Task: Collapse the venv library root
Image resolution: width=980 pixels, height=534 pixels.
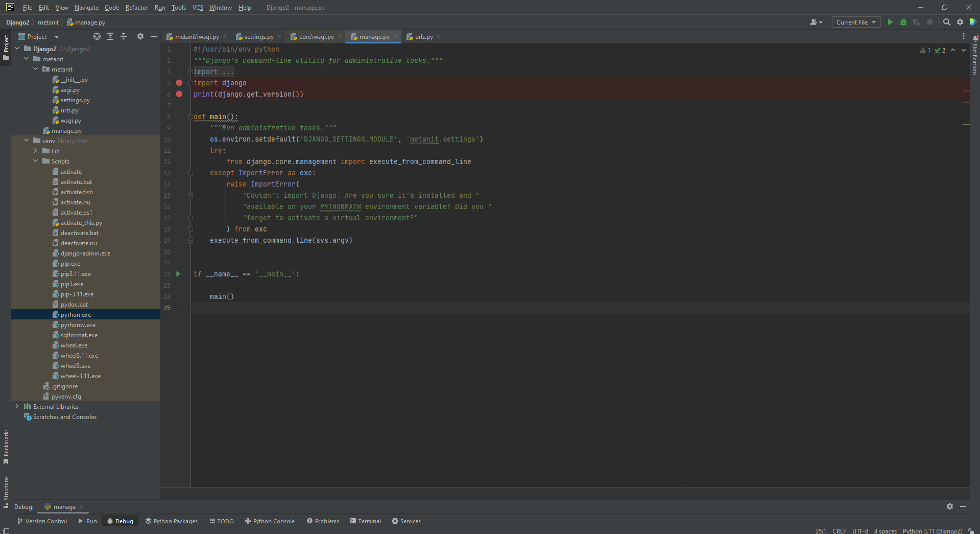Action: pos(27,141)
